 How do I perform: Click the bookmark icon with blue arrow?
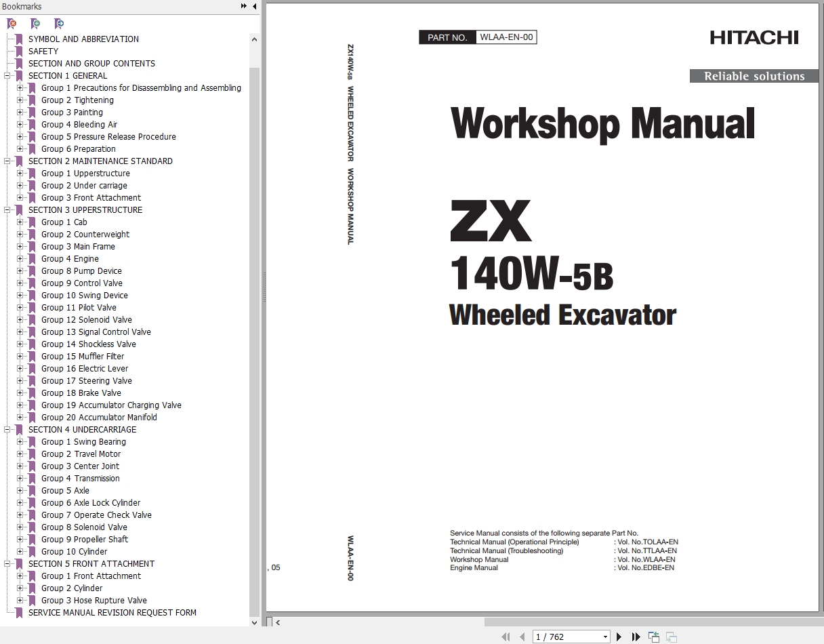[59, 24]
